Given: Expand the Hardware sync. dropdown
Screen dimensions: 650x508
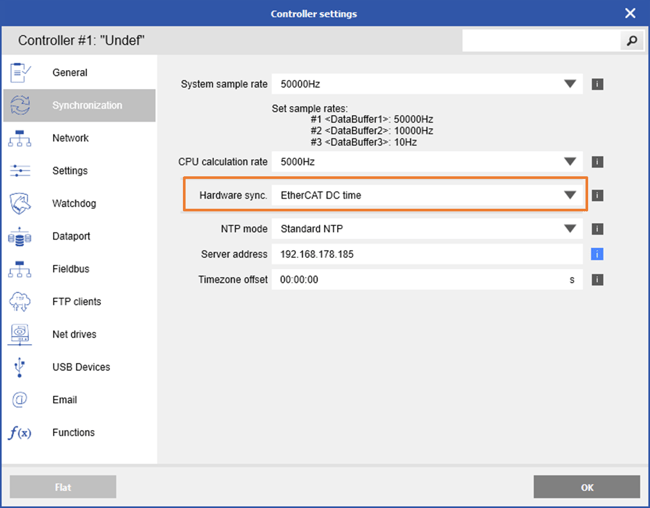Looking at the screenshot, I should point(570,195).
